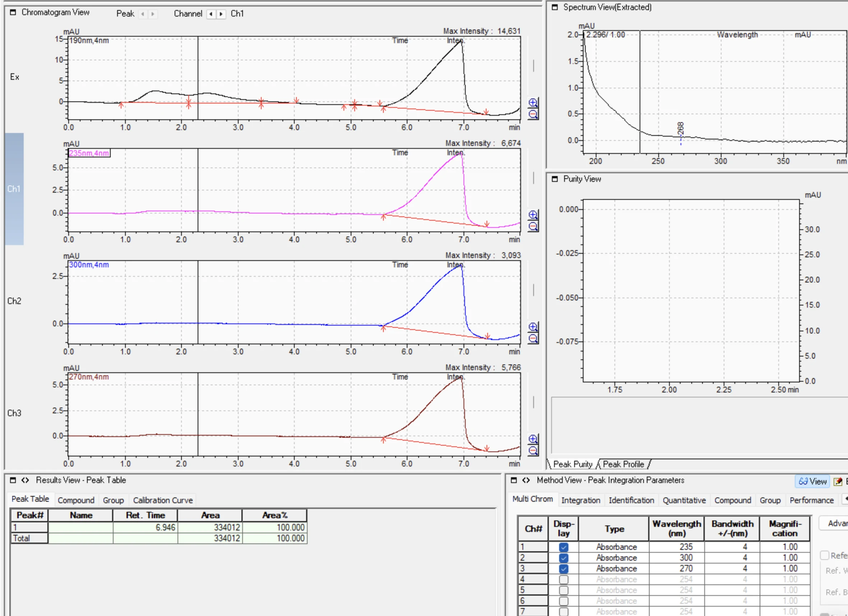Image resolution: width=848 pixels, height=616 pixels.
Task: Click the Area% column header
Action: click(x=275, y=515)
